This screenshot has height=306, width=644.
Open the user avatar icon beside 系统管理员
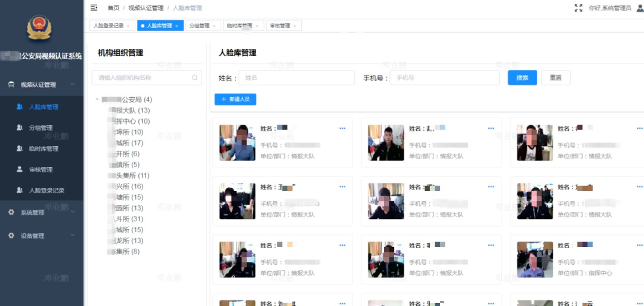click(639, 8)
